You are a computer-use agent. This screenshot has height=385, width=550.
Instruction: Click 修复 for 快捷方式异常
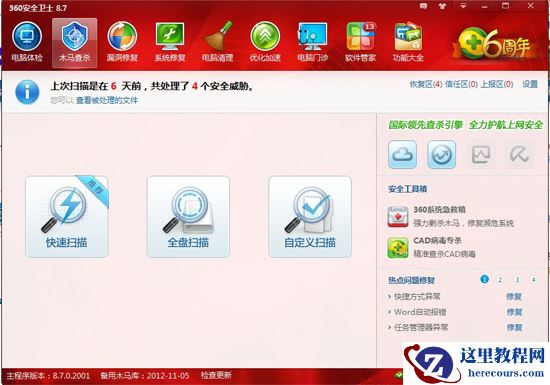click(514, 297)
